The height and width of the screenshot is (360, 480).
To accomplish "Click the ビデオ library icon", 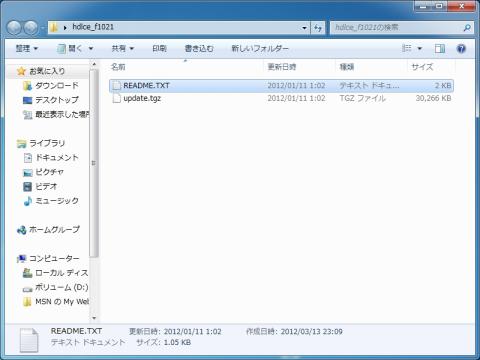I will point(27,186).
